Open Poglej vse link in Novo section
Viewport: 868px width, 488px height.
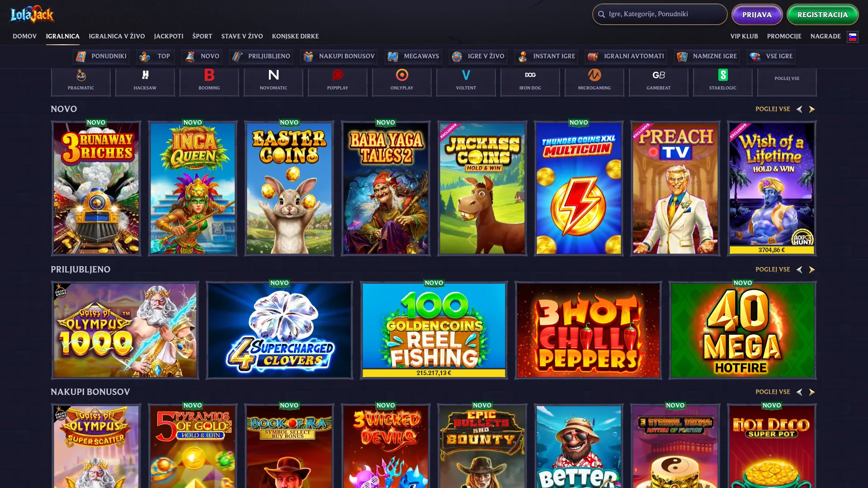[x=773, y=109]
